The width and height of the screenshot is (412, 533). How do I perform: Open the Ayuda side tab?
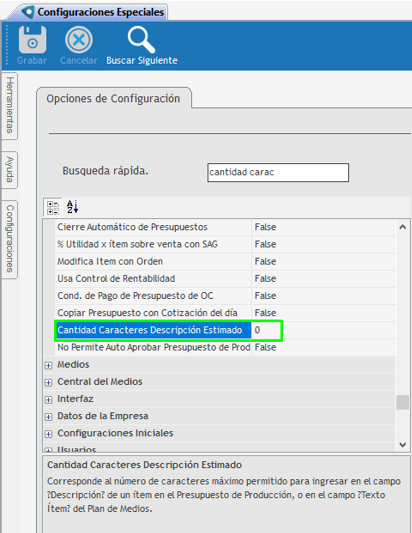tap(10, 169)
